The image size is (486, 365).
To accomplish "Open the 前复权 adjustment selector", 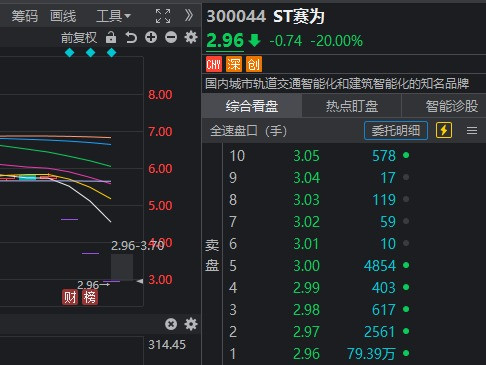I will click(79, 37).
